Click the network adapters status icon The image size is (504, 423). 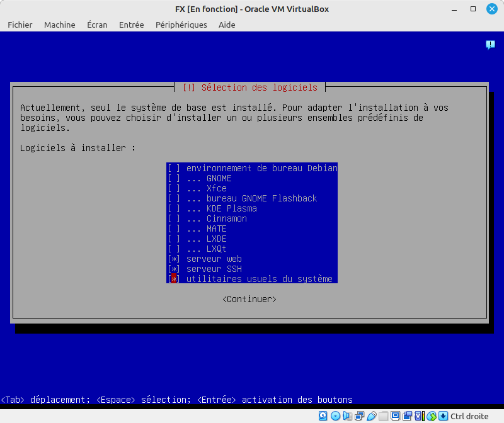pos(359,416)
